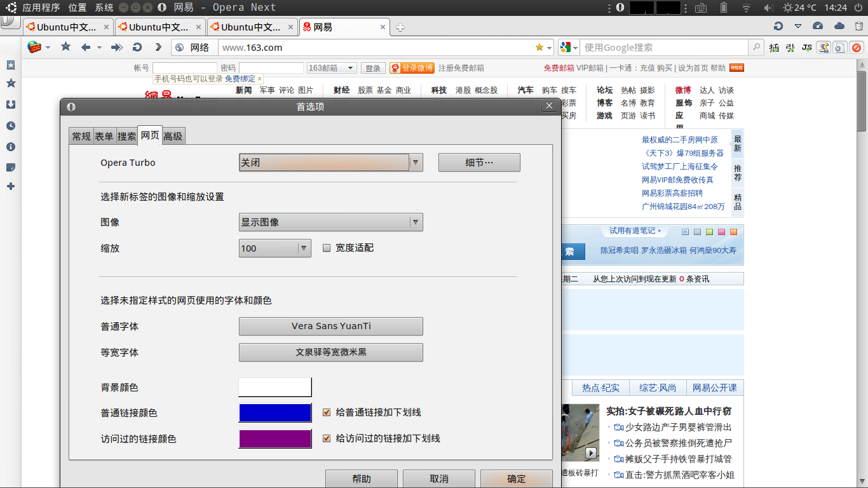Open the closed tabs trash icon
Viewport: 868px width, 488px height.
[x=860, y=27]
